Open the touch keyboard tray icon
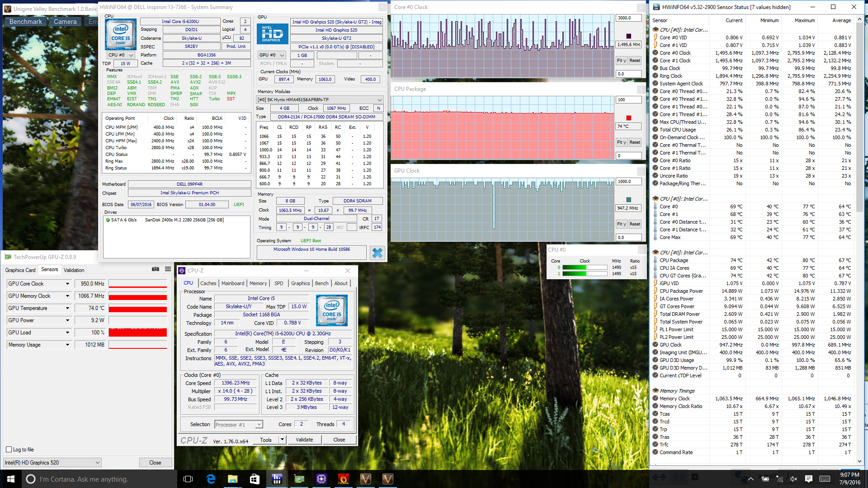This screenshot has width=868, height=488. 825,479
